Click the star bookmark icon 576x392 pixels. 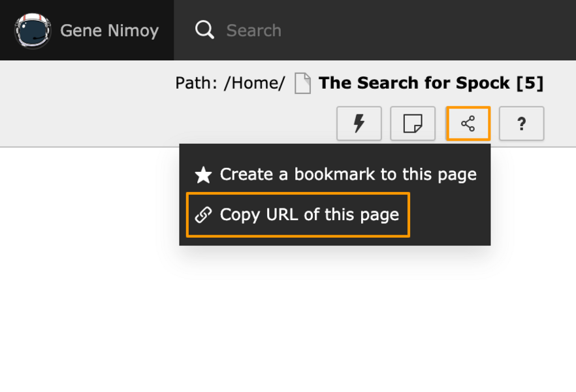coord(204,175)
